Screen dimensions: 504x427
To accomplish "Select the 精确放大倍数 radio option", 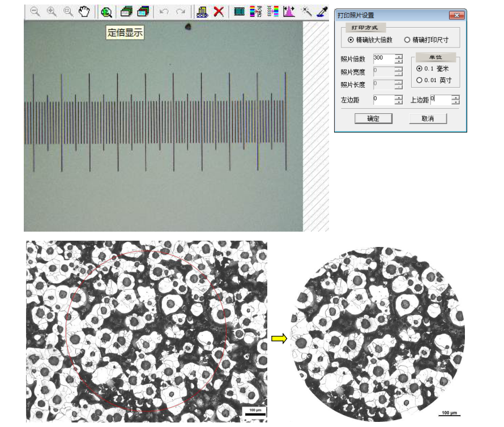I will coord(351,40).
